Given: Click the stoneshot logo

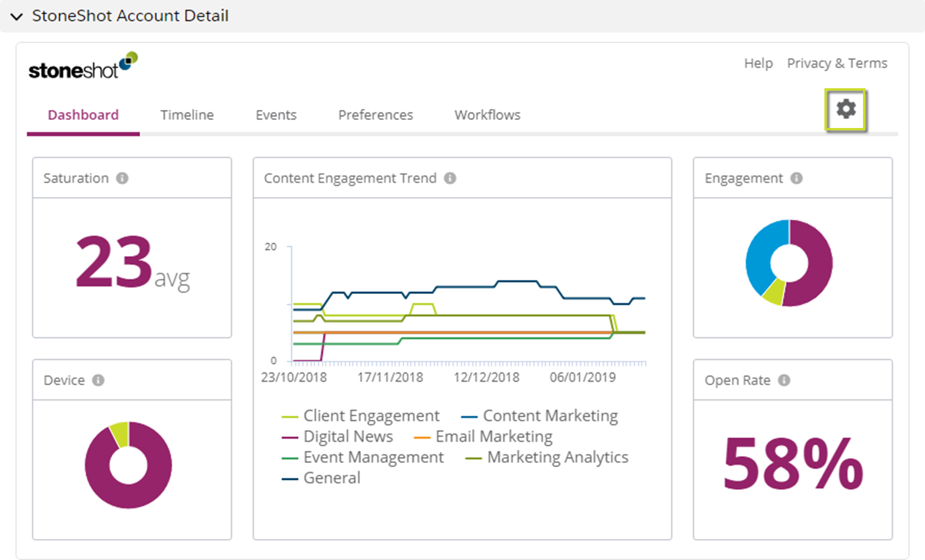Looking at the screenshot, I should [83, 65].
